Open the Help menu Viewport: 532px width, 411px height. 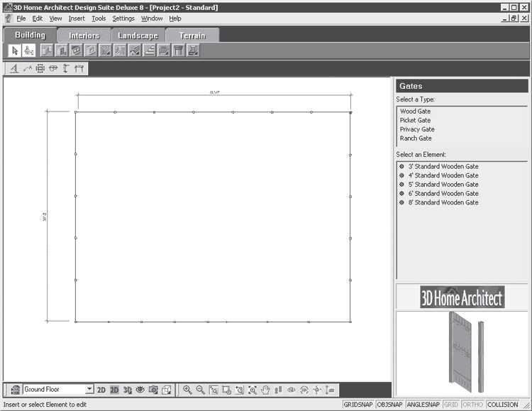tap(175, 18)
